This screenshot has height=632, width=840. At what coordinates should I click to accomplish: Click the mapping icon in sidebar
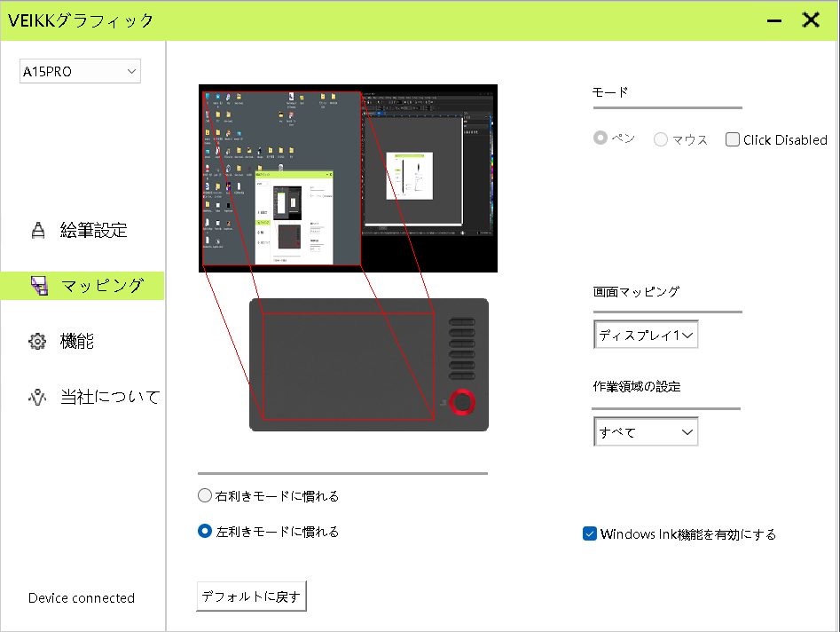click(38, 286)
